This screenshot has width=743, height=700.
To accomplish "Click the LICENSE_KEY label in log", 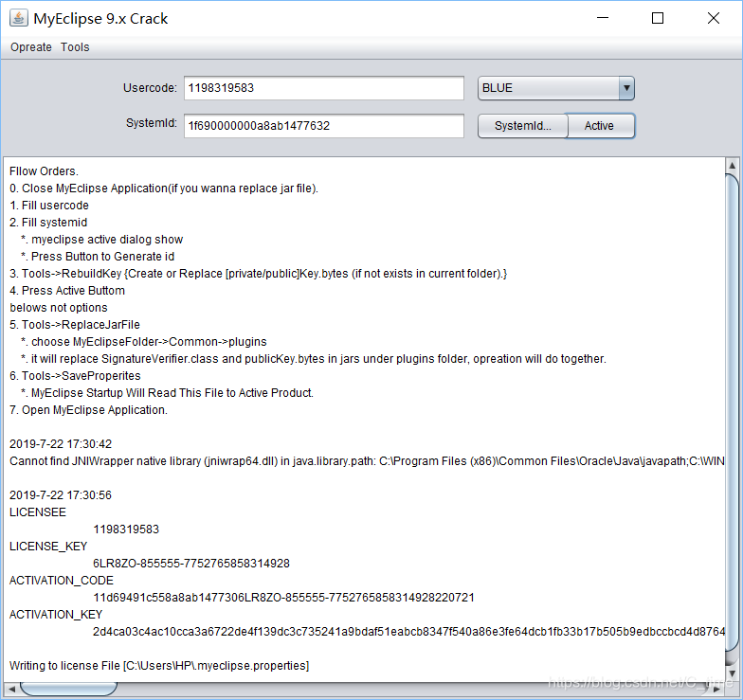I will (48, 546).
